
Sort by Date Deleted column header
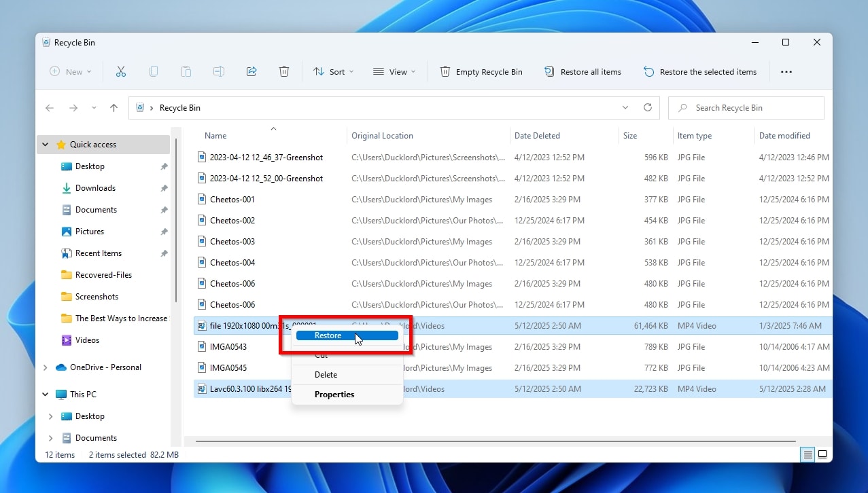pos(537,136)
